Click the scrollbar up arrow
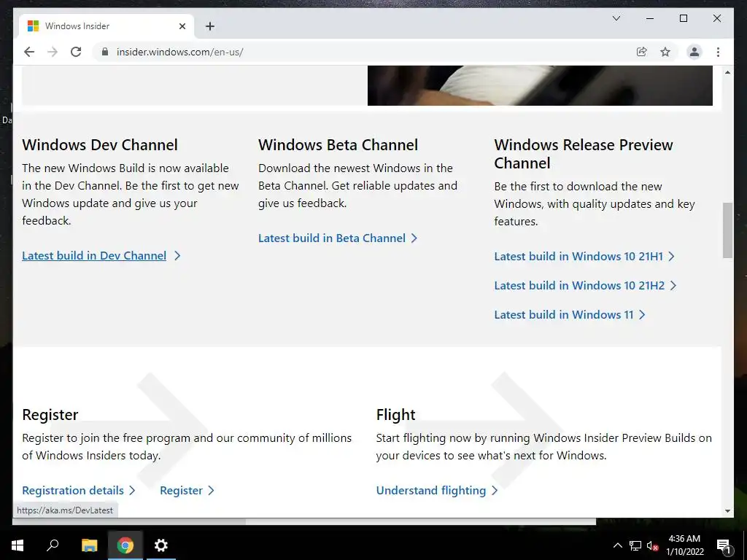This screenshot has width=747, height=560. tap(727, 72)
